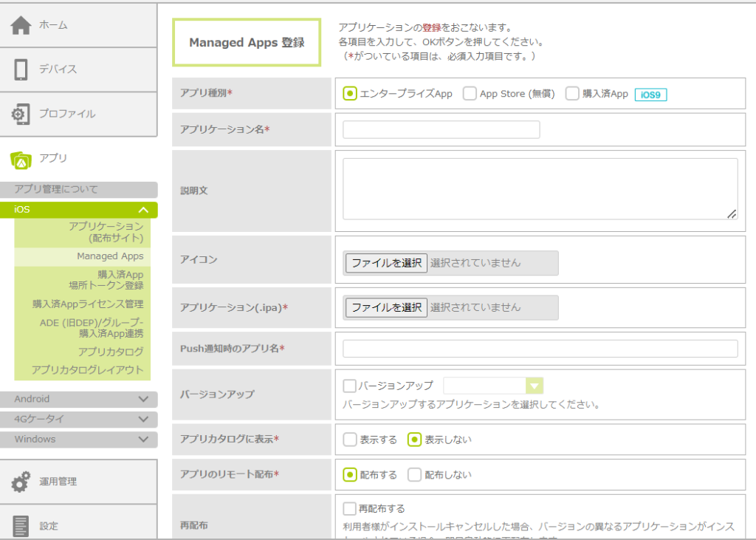Click the Device phone icon
Screen dimensions: 756x540
pos(21,69)
